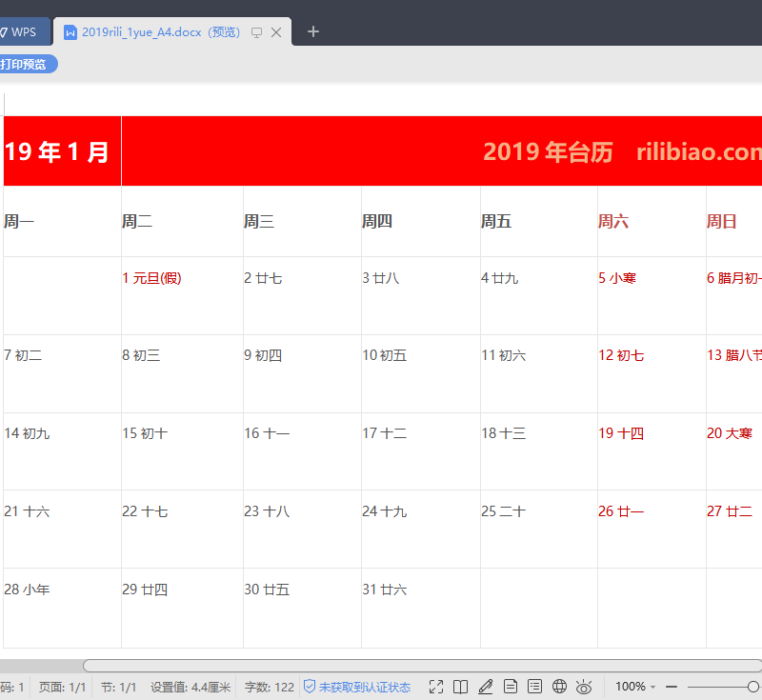Screen dimensions: 762x700
Task: Click the rilibiao.com header text
Action: click(x=699, y=152)
